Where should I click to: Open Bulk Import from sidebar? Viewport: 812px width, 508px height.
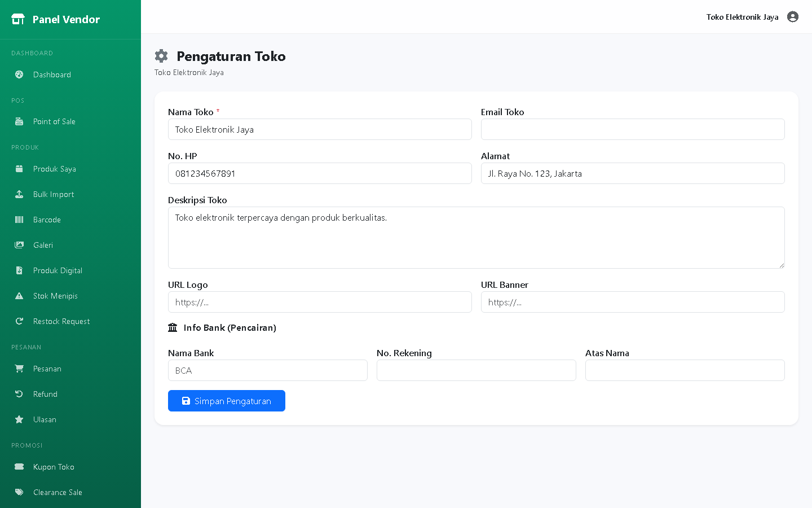[x=70, y=194]
